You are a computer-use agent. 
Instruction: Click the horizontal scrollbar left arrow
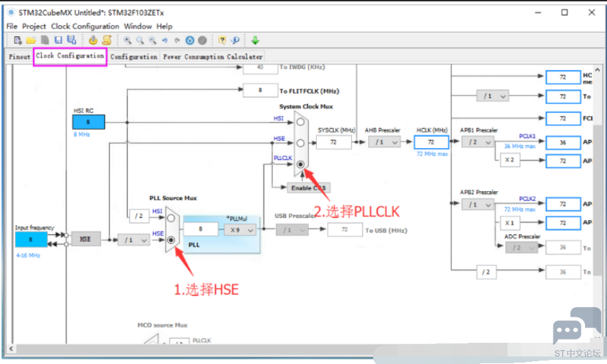point(11,348)
